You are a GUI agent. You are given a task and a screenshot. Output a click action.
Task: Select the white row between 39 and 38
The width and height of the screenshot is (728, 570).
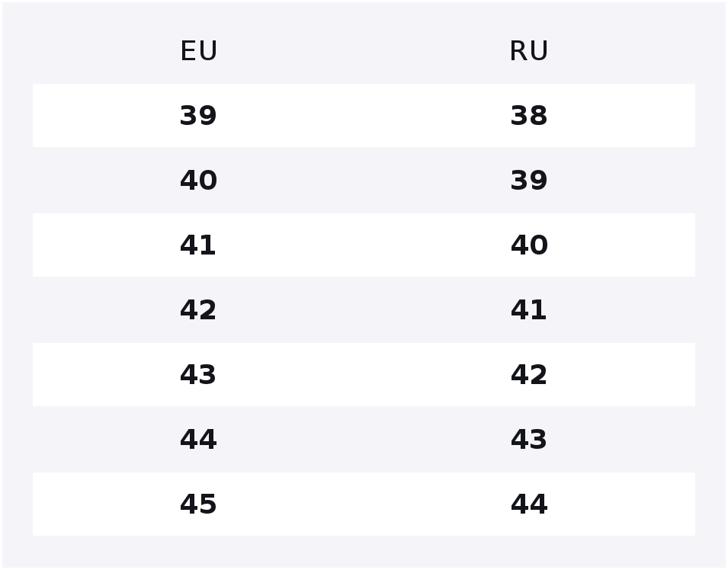click(364, 116)
